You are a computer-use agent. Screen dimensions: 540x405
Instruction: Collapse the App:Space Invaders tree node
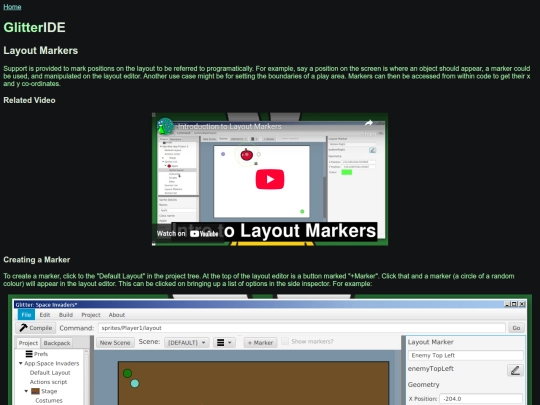[x=21, y=363]
